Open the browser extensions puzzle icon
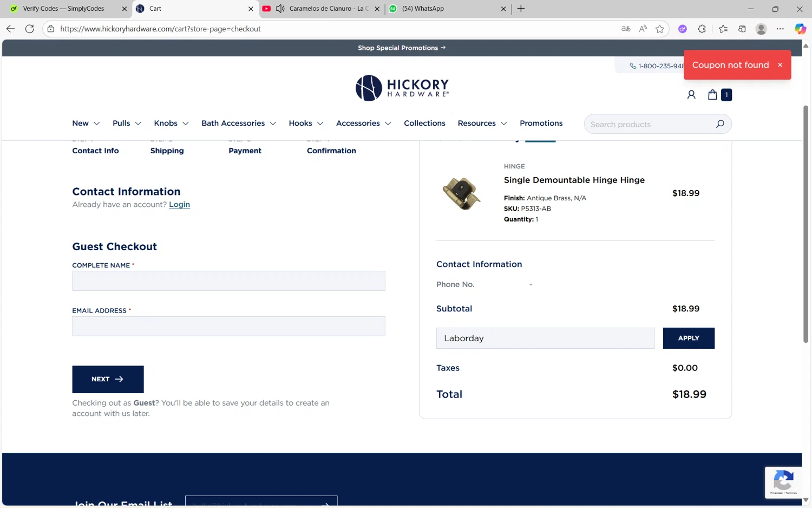 click(x=702, y=29)
